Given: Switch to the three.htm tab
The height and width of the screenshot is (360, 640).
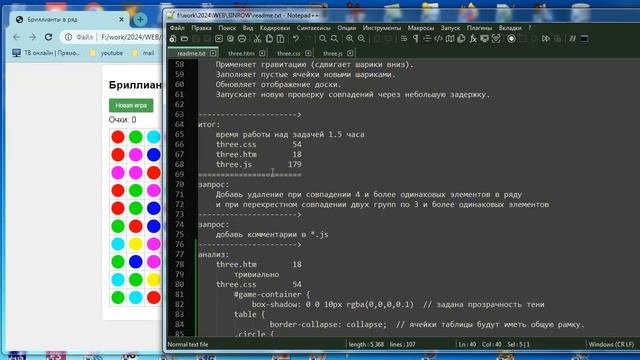Looking at the screenshot, I should [x=241, y=53].
